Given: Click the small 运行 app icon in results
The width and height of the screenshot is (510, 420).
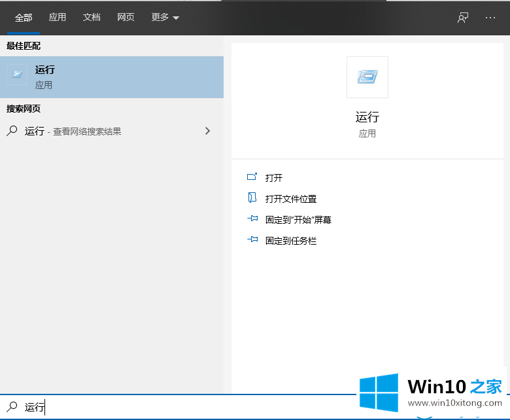Looking at the screenshot, I should pyautogui.click(x=17, y=75).
